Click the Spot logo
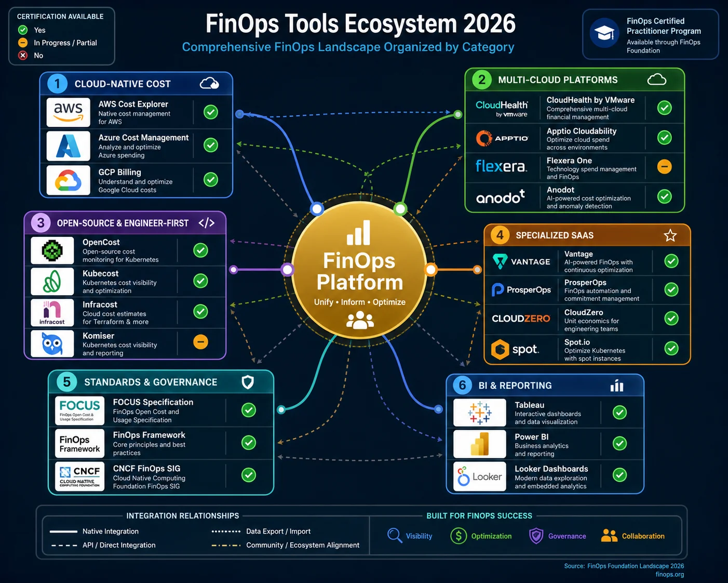This screenshot has width=728, height=583. tap(515, 349)
